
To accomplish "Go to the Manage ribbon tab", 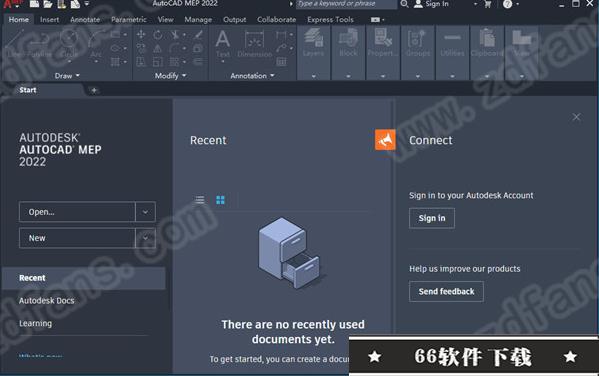I will pyautogui.click(x=198, y=19).
